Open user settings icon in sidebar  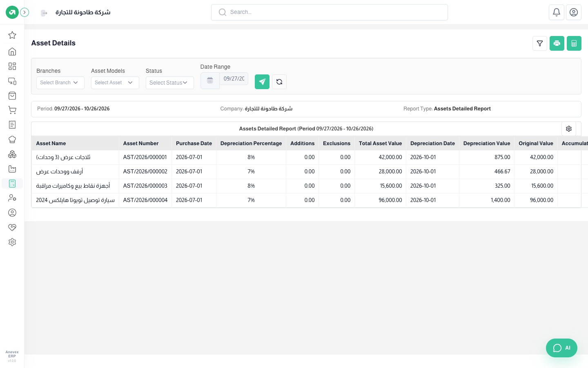pos(12,198)
